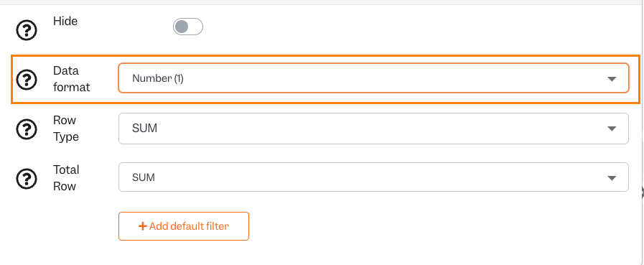Click the SUM value in the Row Type box
644x265 pixels.
coord(144,129)
